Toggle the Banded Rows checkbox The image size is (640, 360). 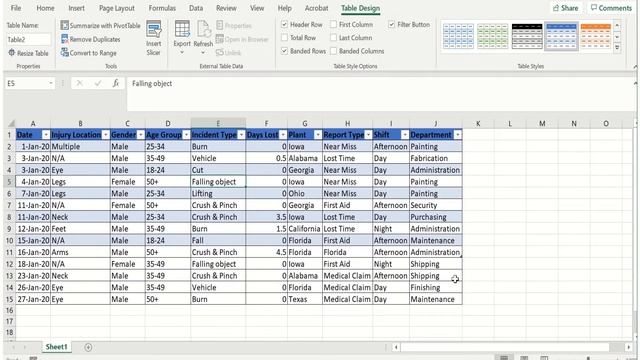click(x=284, y=51)
